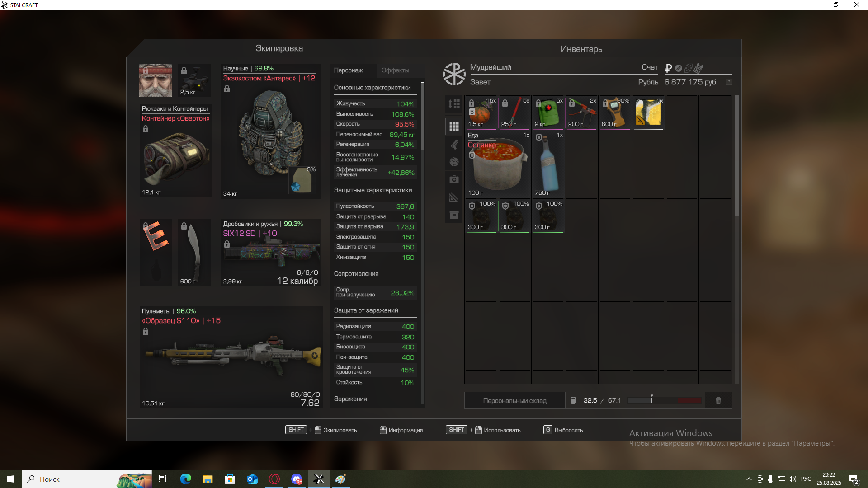This screenshot has height=488, width=868.
Task: Open the Персонаж tab
Action: (x=348, y=70)
